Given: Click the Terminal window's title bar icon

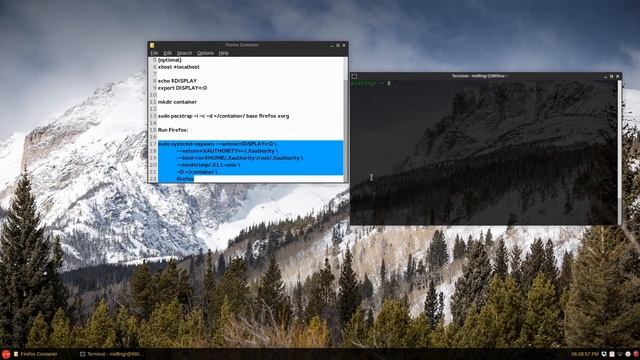Looking at the screenshot, I should 354,76.
